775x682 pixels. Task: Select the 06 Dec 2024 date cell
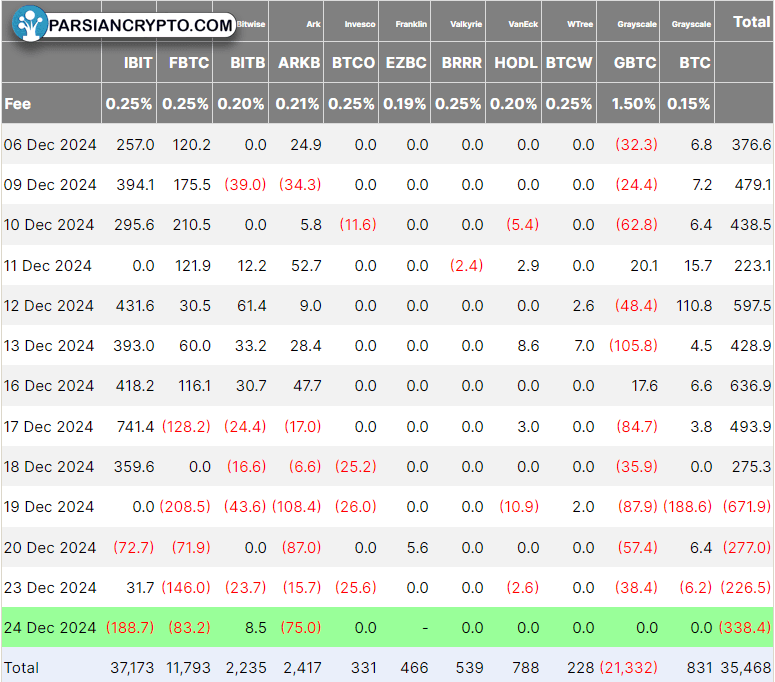[50, 145]
